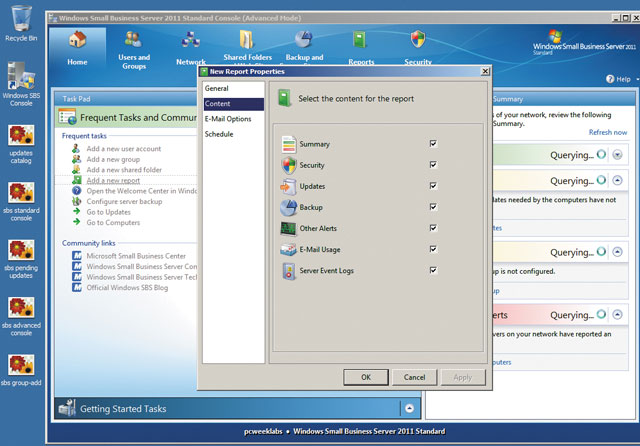Screen dimensions: 640x446
Task: Click Go to Computers link
Action: pos(113,223)
